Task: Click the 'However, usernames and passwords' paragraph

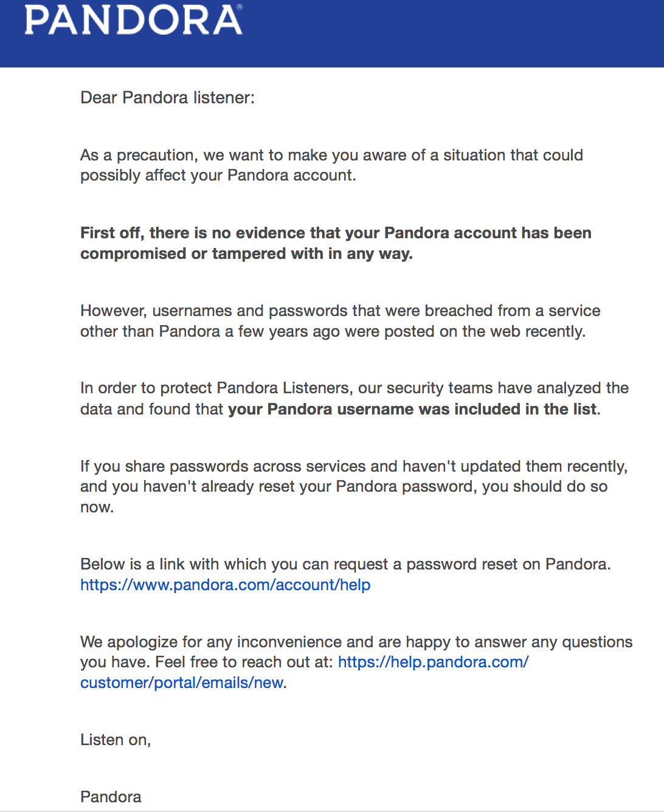Action: pyautogui.click(x=340, y=311)
